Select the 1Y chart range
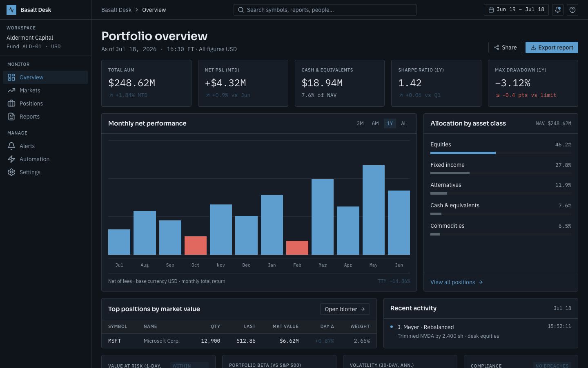This screenshot has width=588, height=368. pyautogui.click(x=390, y=123)
